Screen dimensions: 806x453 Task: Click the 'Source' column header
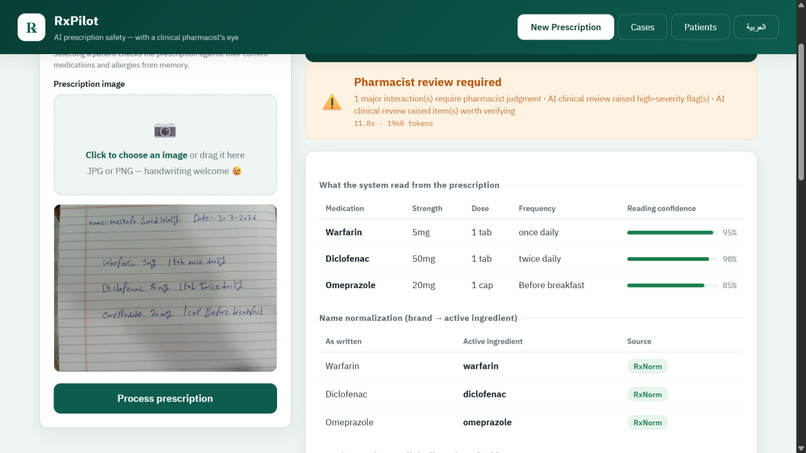click(639, 341)
